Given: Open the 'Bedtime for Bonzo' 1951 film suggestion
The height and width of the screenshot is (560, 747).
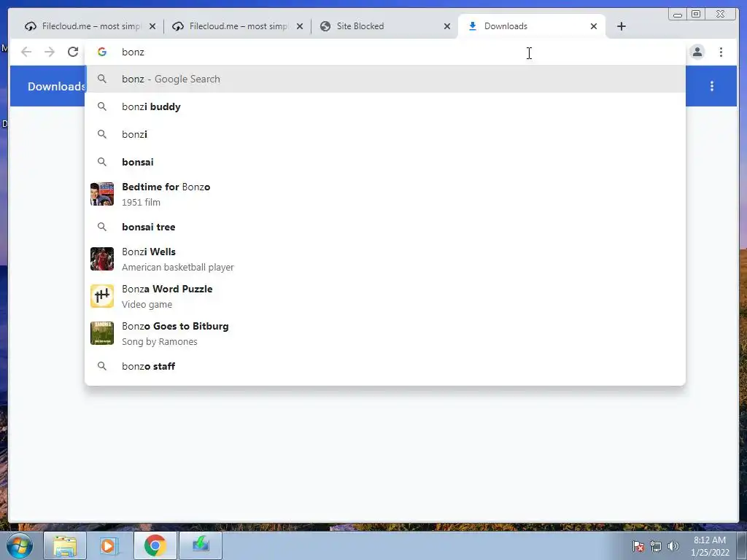Looking at the screenshot, I should (385, 194).
